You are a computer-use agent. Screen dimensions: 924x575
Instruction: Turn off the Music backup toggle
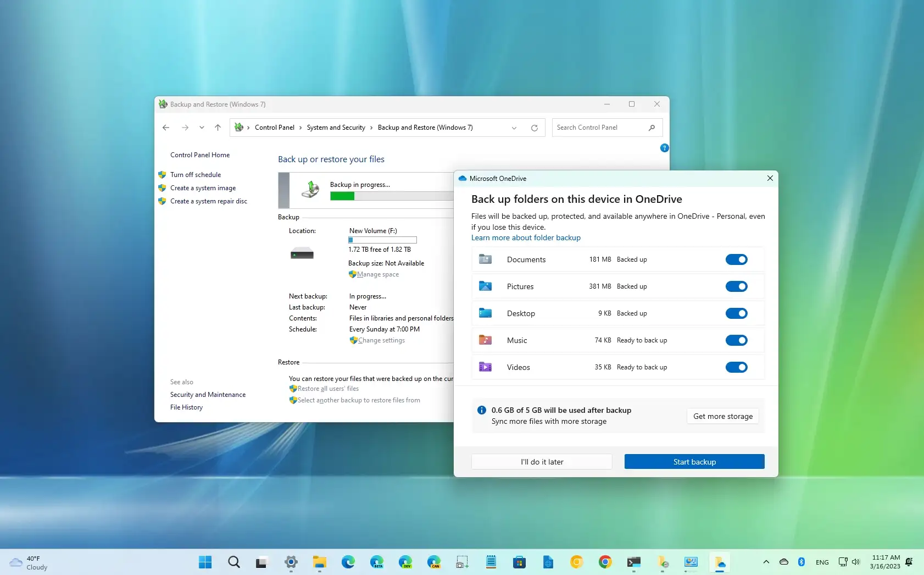pos(737,340)
